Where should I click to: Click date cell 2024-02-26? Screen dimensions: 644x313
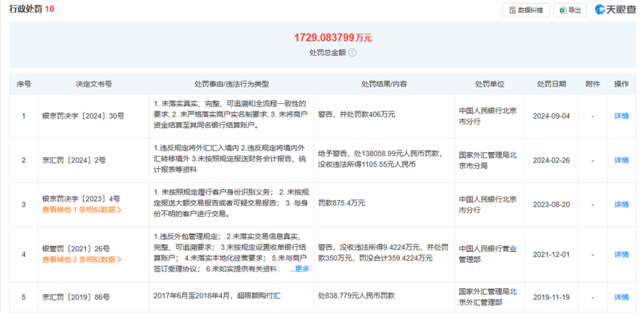[x=551, y=160]
